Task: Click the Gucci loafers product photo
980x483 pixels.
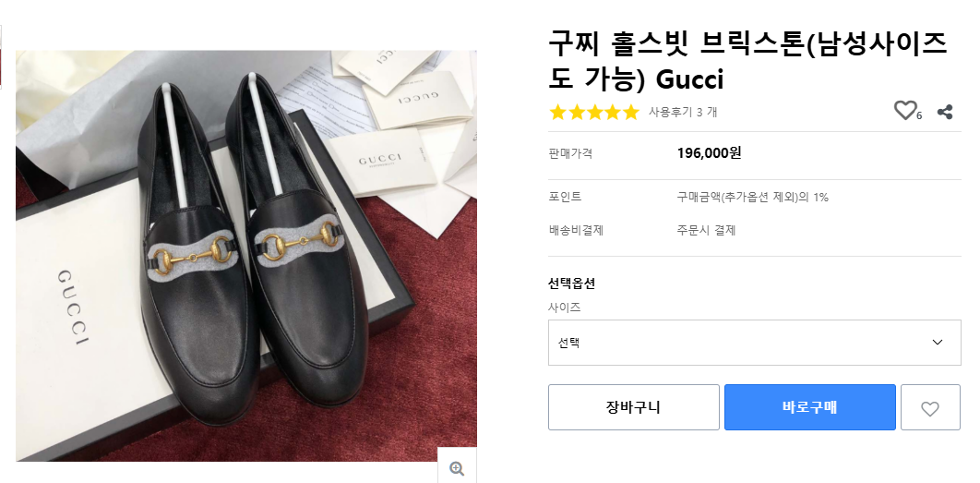Action: [x=246, y=256]
